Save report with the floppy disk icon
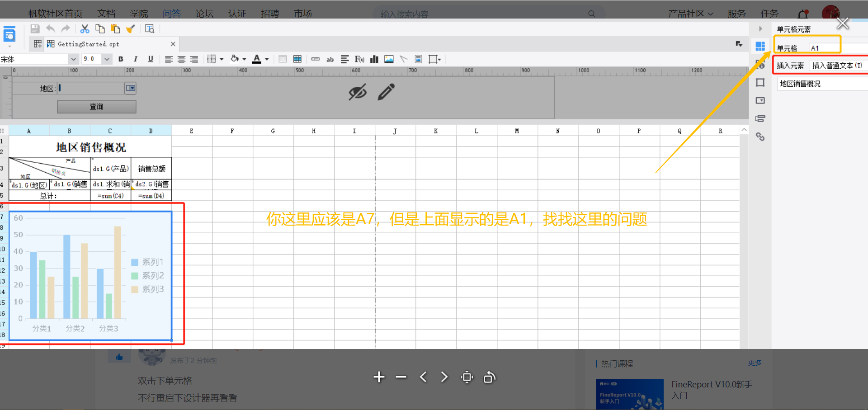868x410 pixels. 35,29
